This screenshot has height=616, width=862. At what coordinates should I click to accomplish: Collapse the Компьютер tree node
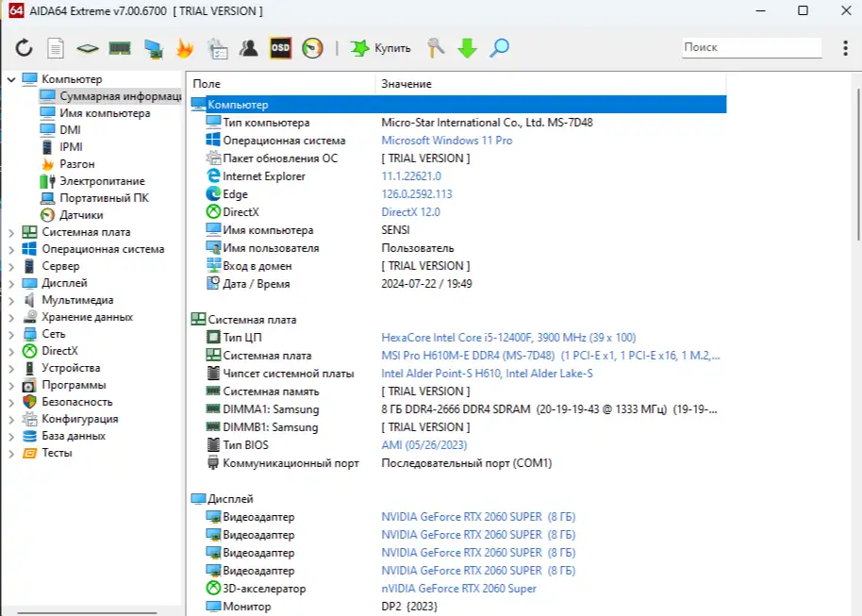click(11, 79)
